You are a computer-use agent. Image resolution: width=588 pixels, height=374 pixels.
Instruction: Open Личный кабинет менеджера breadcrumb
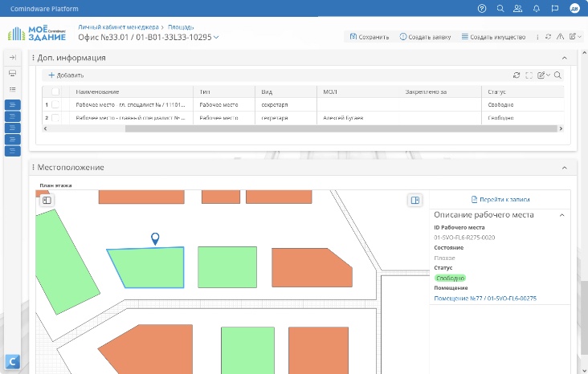click(118, 27)
